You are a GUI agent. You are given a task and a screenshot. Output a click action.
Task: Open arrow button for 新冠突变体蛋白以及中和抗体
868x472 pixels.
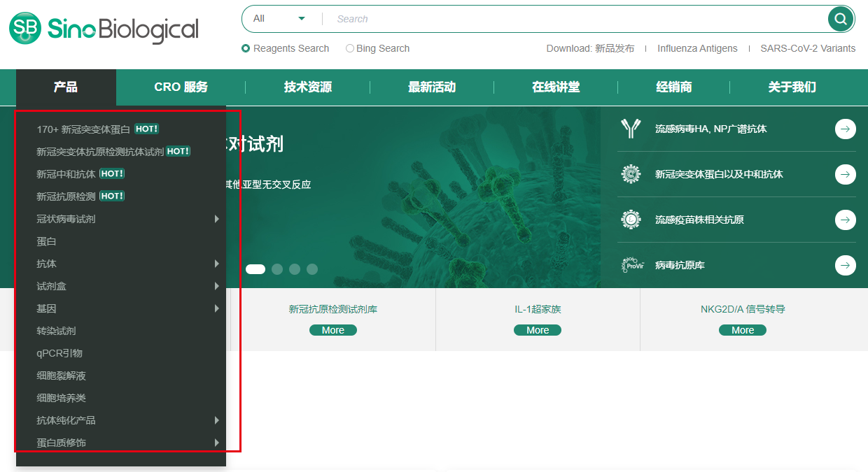(x=846, y=174)
